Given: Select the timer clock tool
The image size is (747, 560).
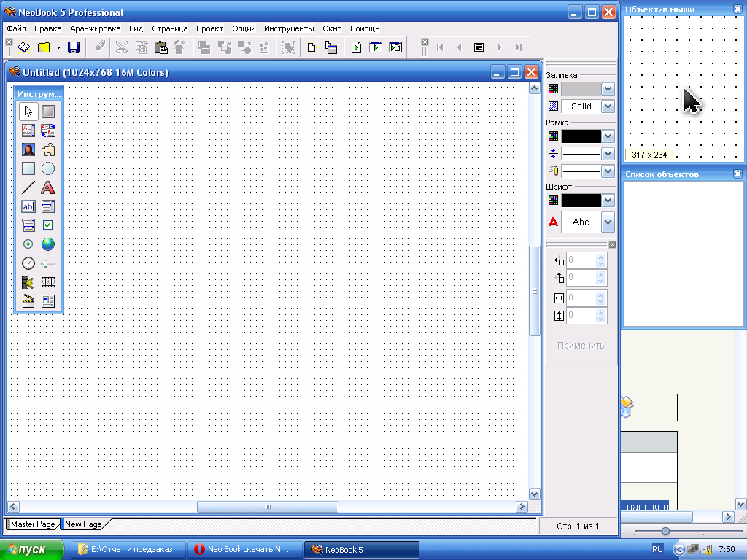Looking at the screenshot, I should click(28, 263).
